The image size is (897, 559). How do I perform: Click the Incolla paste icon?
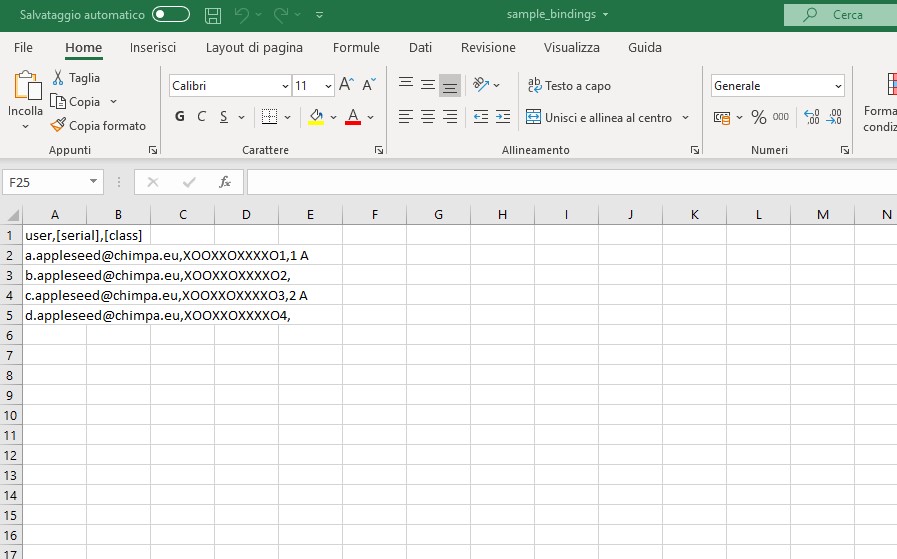pos(26,86)
